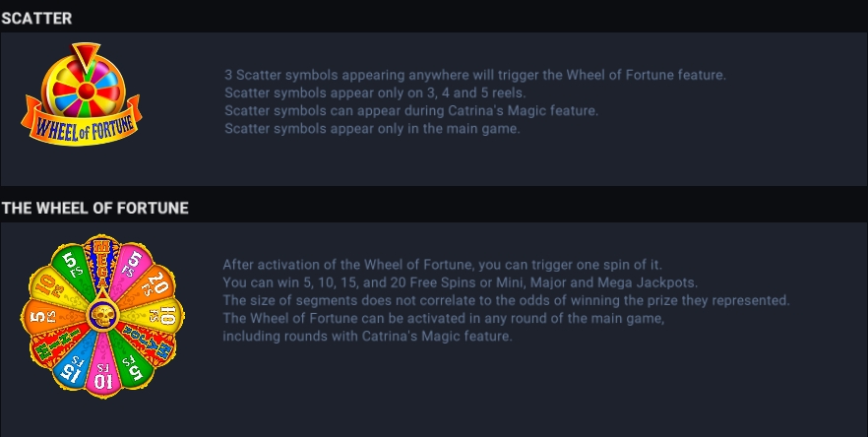
Task: Select yellow 10 FS segment with white numerals
Action: pyautogui.click(x=160, y=315)
